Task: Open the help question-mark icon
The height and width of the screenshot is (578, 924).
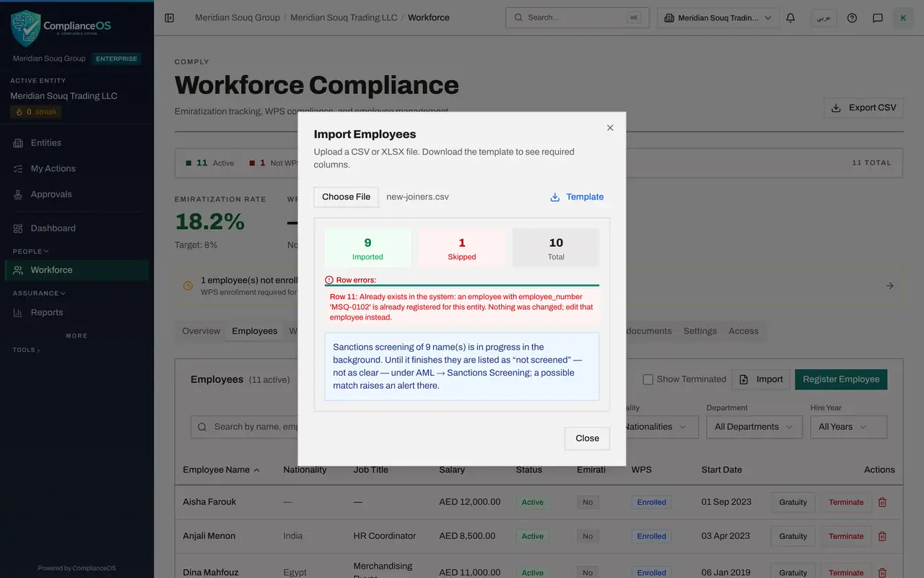Action: point(852,18)
